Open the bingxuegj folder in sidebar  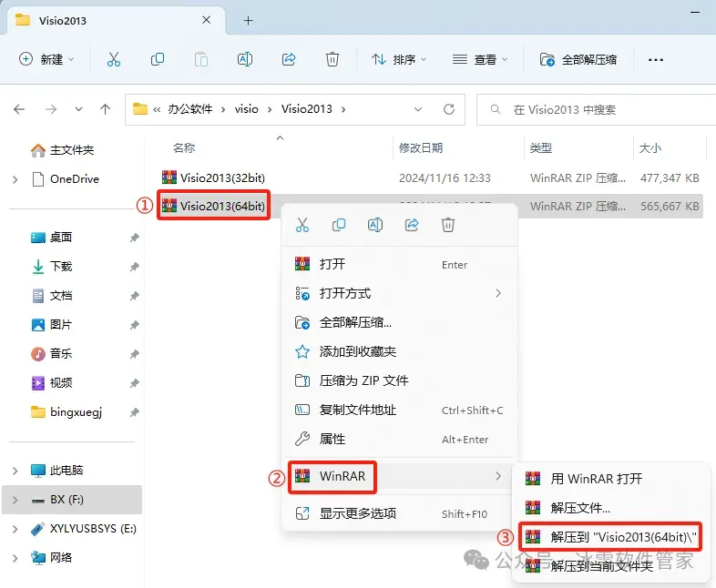(66, 412)
